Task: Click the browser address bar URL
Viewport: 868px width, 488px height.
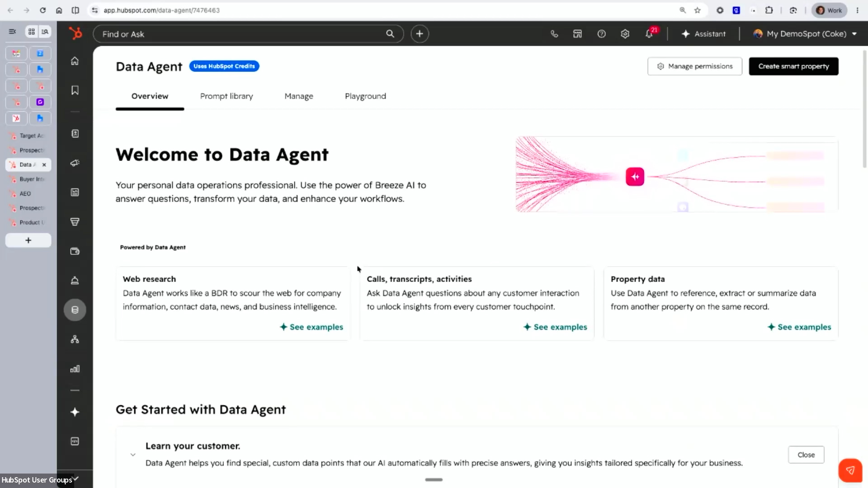Action: pos(161,10)
